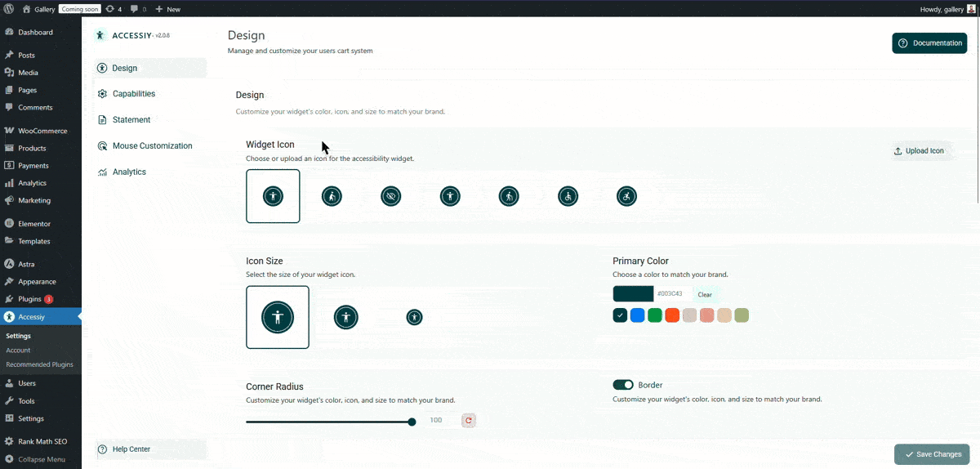The image size is (980, 469).
Task: Click the New content button in admin bar
Action: [x=167, y=9]
